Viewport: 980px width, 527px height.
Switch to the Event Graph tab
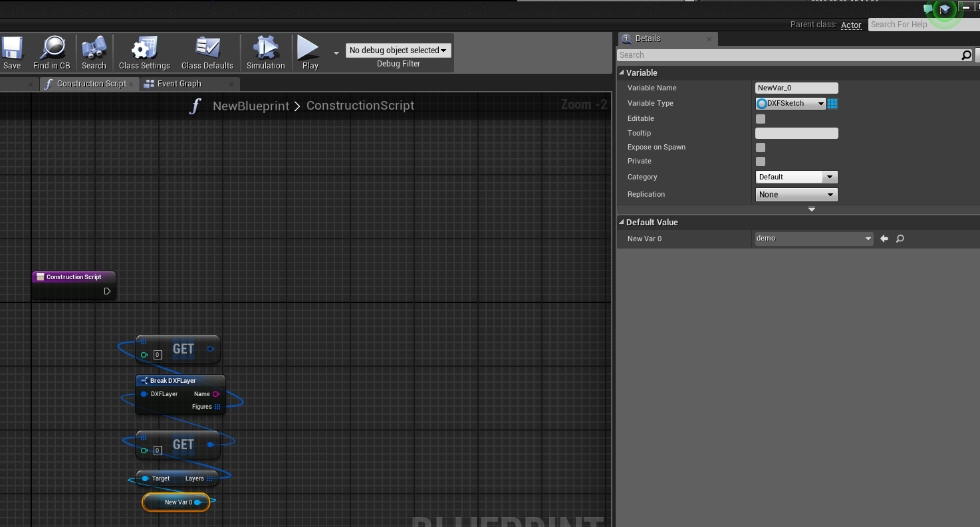click(x=179, y=84)
